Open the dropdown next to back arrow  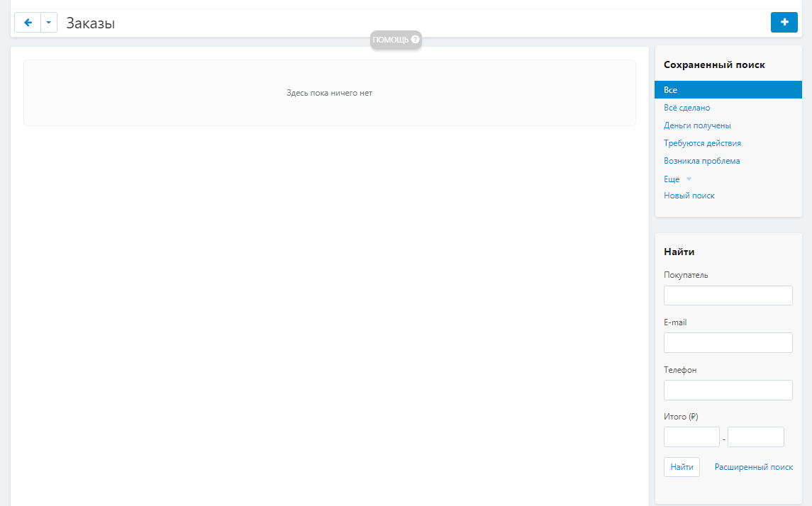point(49,23)
